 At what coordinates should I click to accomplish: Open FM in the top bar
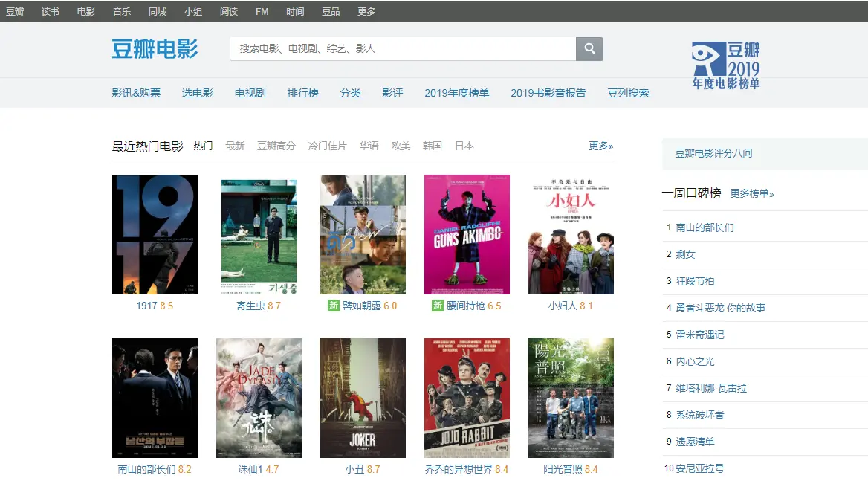(x=262, y=12)
